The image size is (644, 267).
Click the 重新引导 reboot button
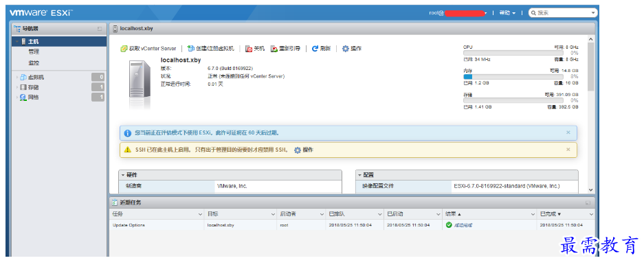[285, 49]
